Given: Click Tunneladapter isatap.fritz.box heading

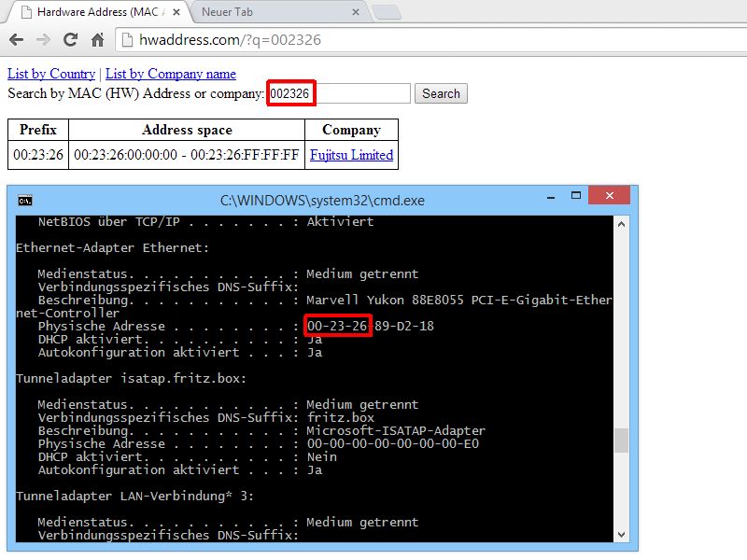Looking at the screenshot, I should point(131,379).
